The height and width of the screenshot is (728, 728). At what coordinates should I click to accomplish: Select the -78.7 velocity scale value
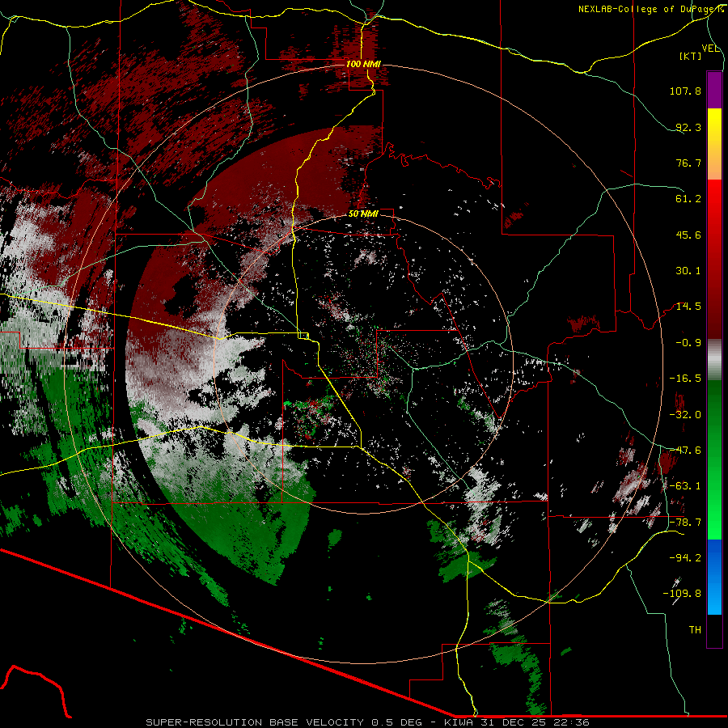(685, 523)
